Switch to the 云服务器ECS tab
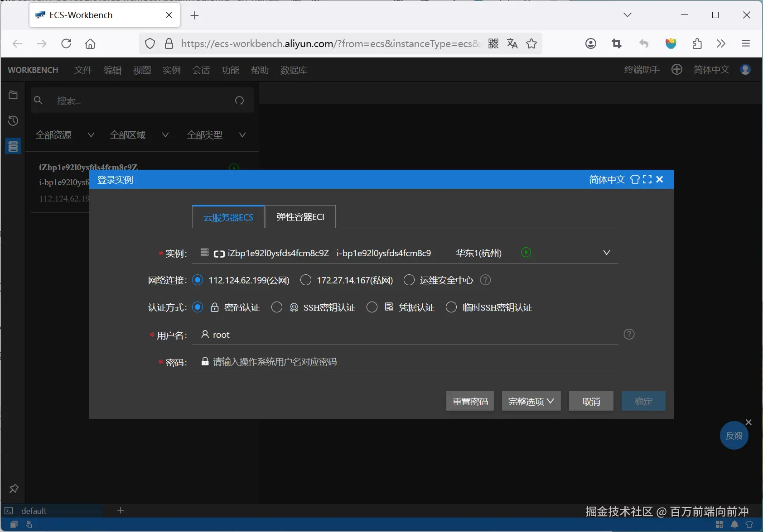 228,217
